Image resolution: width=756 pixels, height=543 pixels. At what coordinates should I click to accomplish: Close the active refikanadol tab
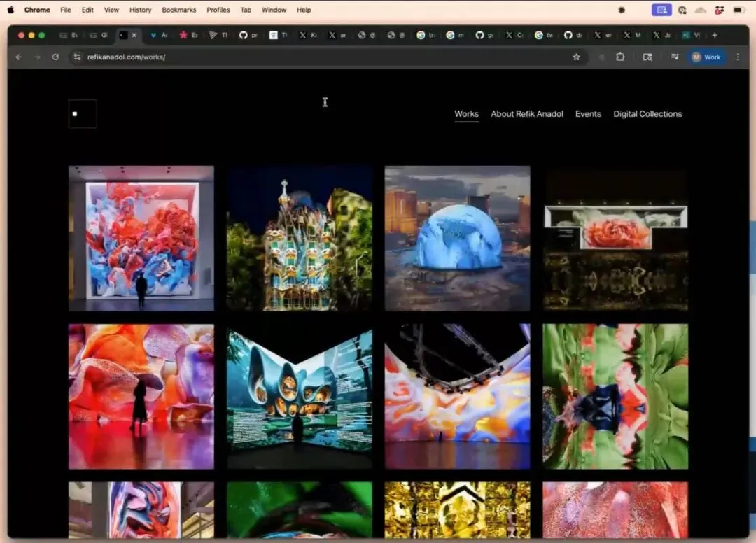click(134, 35)
